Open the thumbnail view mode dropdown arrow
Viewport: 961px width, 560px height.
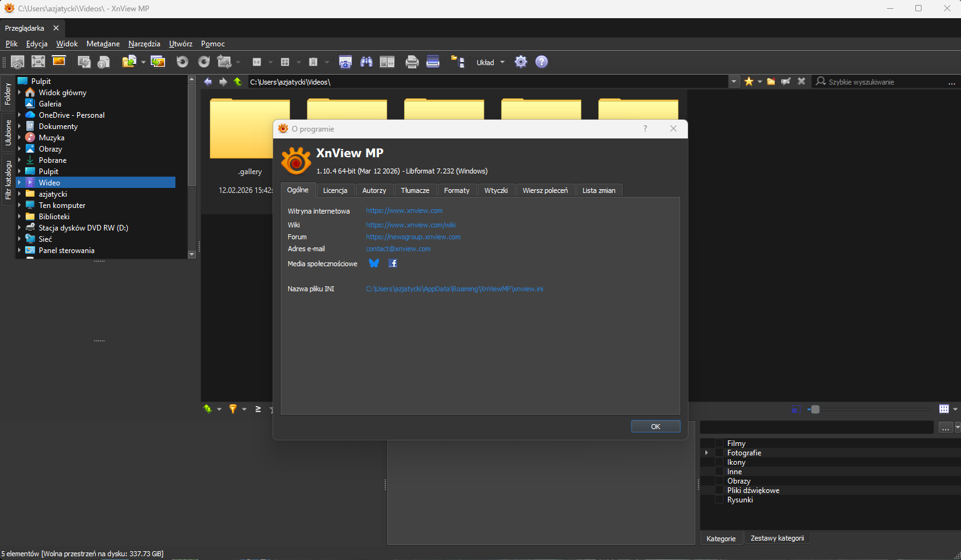coord(955,409)
